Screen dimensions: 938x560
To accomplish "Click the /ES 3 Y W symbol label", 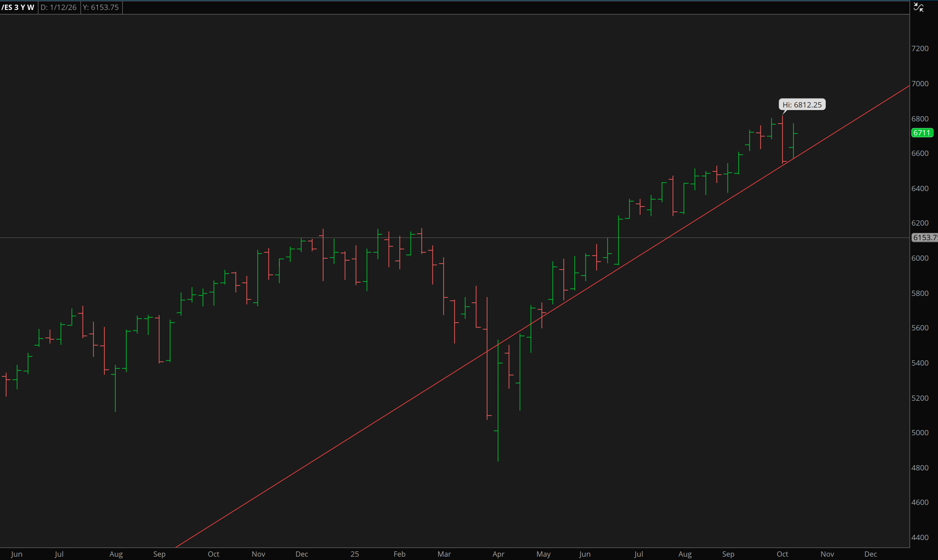I will pos(18,7).
